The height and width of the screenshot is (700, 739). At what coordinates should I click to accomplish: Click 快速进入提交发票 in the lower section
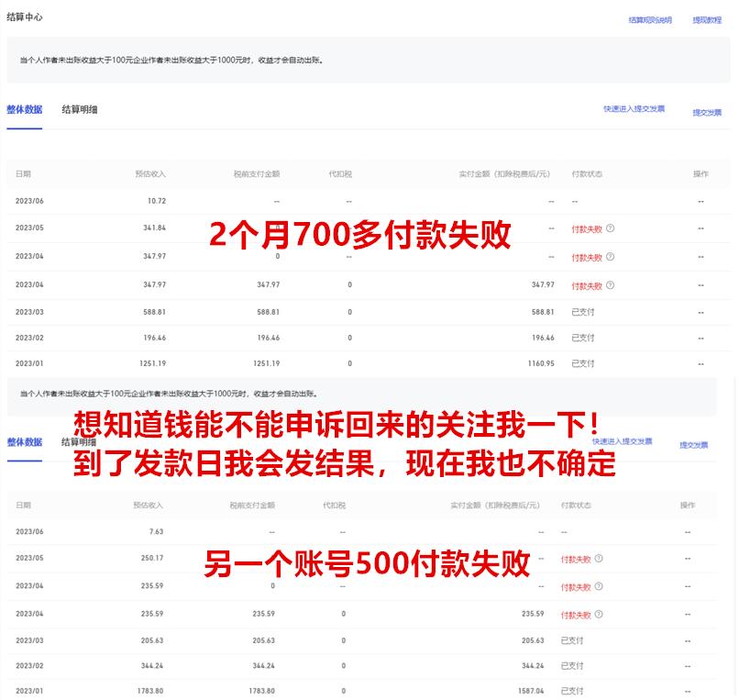622,441
